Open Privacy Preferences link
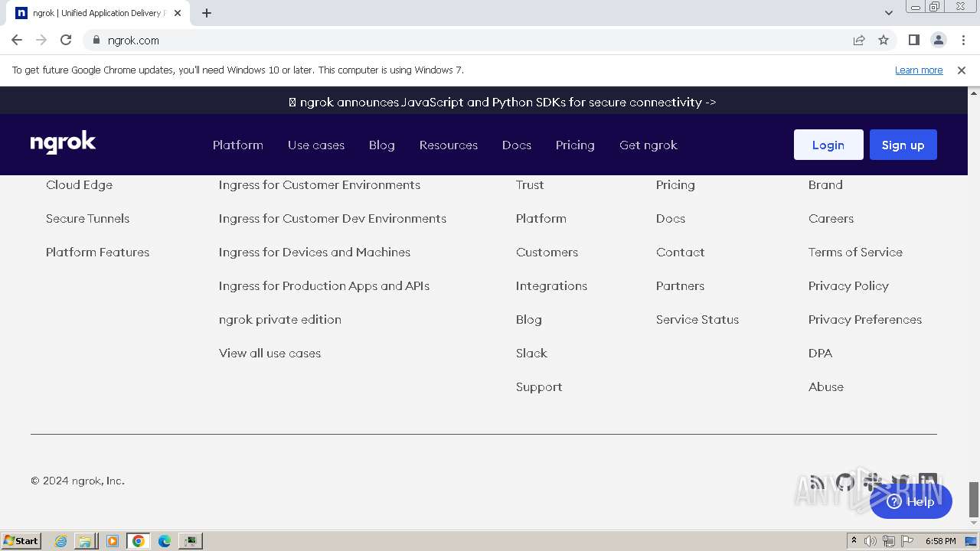980x551 pixels. point(865,319)
